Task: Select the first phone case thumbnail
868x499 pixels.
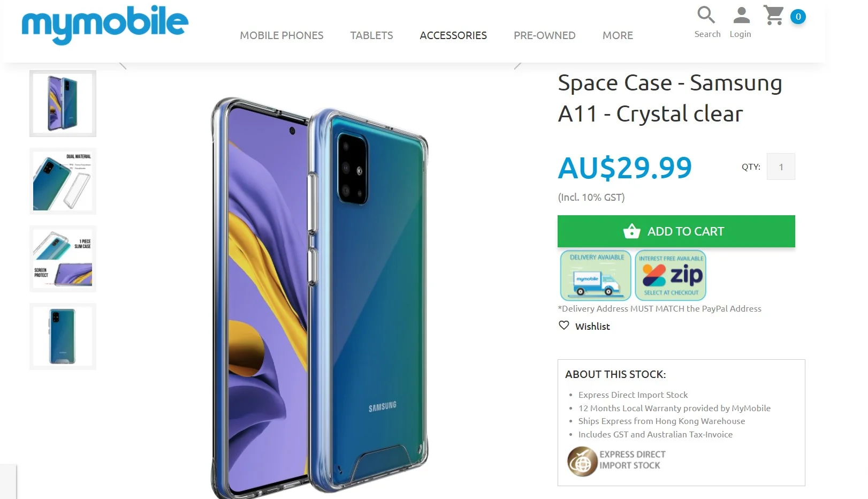Action: (x=63, y=103)
